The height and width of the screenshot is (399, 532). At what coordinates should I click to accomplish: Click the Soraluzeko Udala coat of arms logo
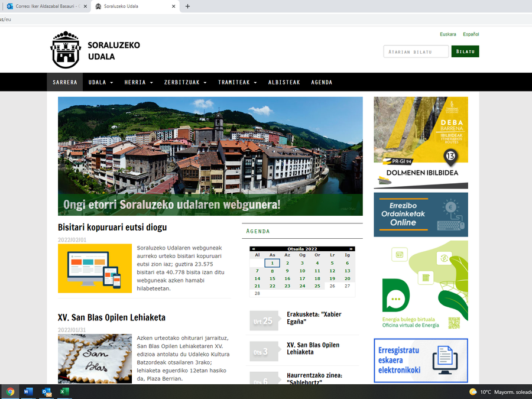(x=65, y=50)
